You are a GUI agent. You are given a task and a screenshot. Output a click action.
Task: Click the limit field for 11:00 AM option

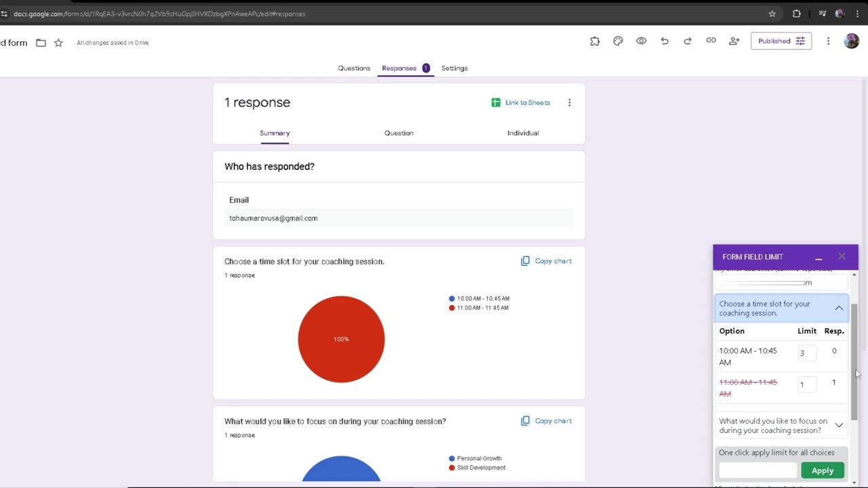coord(806,385)
